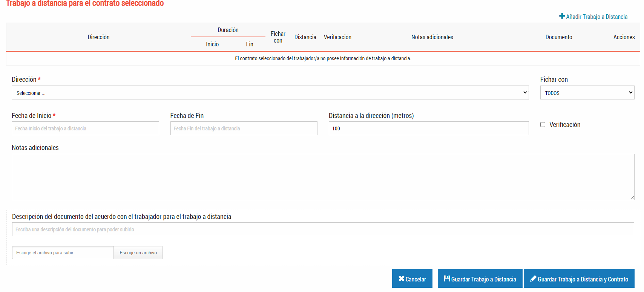Click the Distancia a la dirección (metros) label
644x292 pixels.
coord(371,116)
